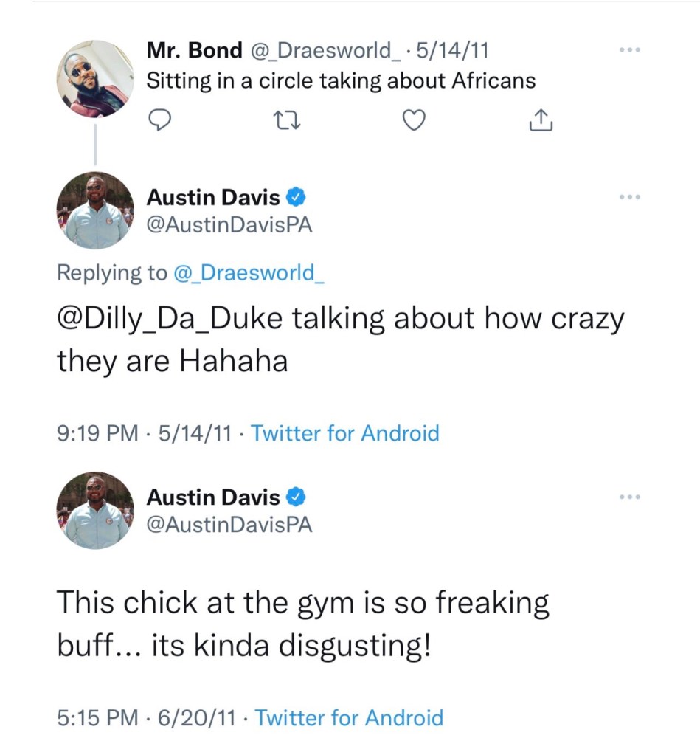This screenshot has height=755, width=700.
Task: Open Austin Davis avatar on the reply tweet
Action: coord(95,210)
